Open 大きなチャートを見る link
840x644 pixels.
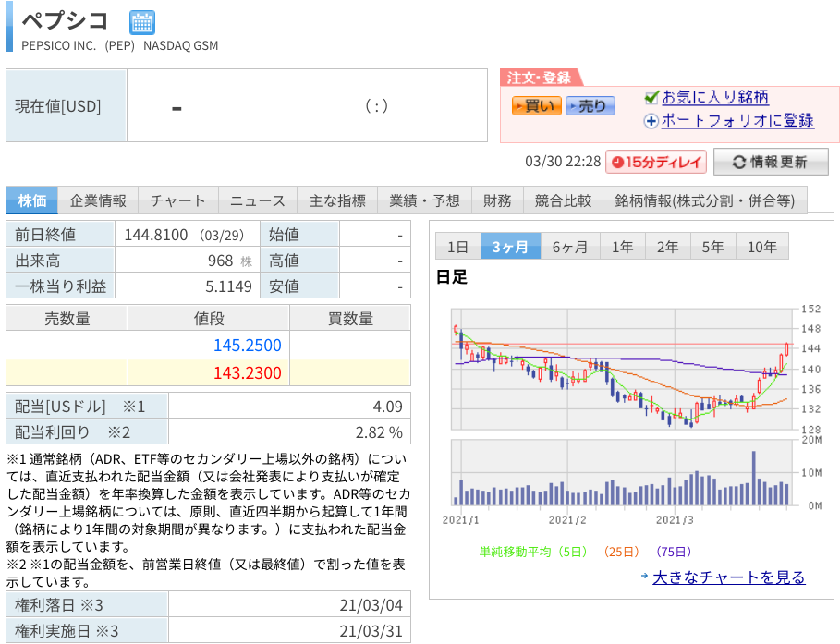(x=728, y=577)
